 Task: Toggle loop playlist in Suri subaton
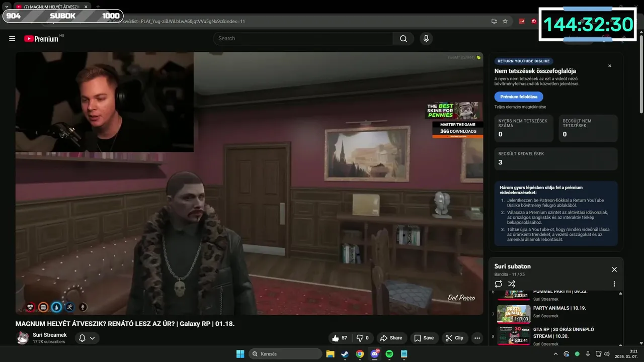(499, 284)
